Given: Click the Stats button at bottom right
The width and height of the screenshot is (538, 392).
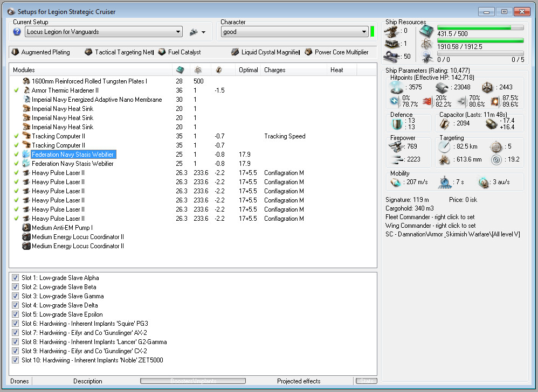Looking at the screenshot, I should 367,381.
